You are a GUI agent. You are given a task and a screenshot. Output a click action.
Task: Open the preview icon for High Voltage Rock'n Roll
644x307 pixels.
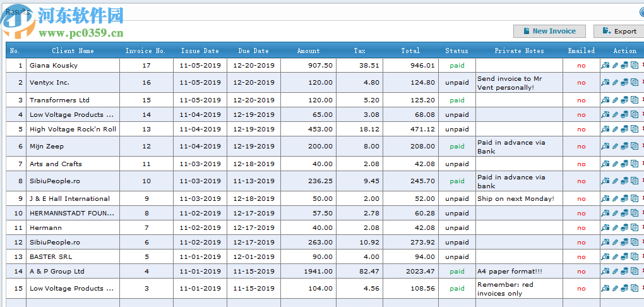point(605,129)
